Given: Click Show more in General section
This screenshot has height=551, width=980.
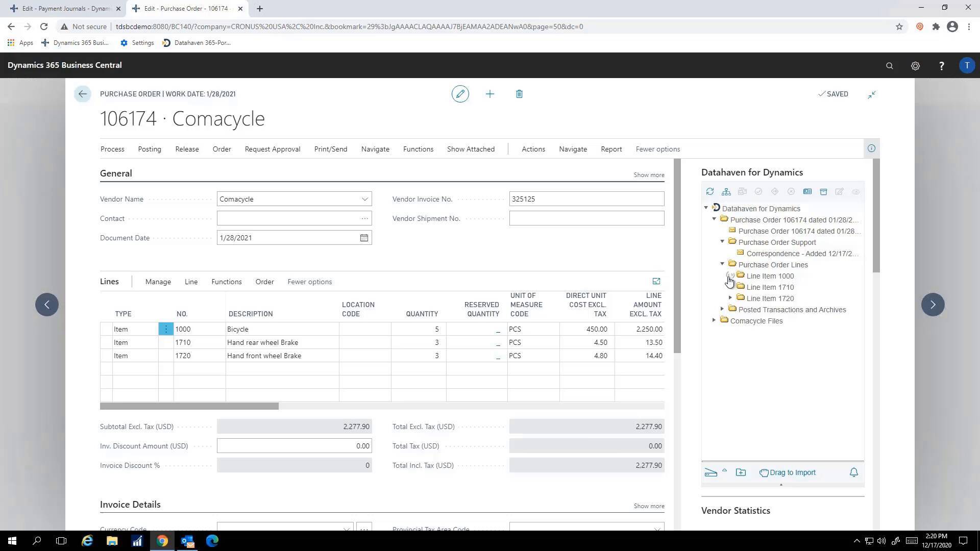Looking at the screenshot, I should coord(648,174).
